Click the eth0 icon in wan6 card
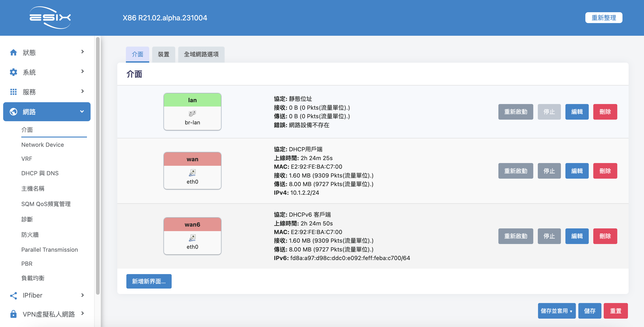 pos(192,238)
